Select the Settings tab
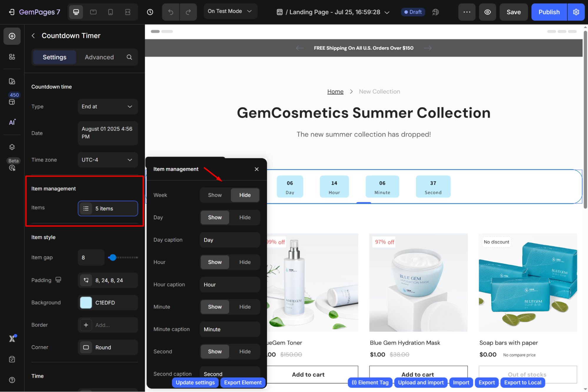 click(x=54, y=57)
